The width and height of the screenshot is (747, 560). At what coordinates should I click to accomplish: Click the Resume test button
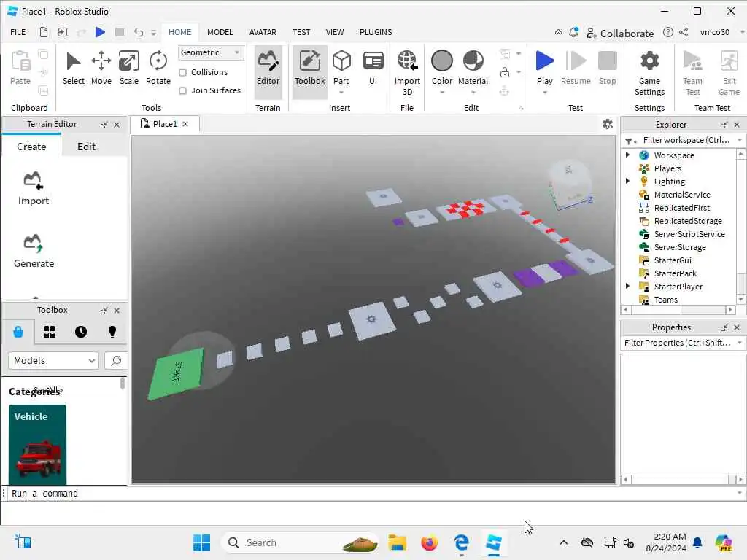click(576, 68)
